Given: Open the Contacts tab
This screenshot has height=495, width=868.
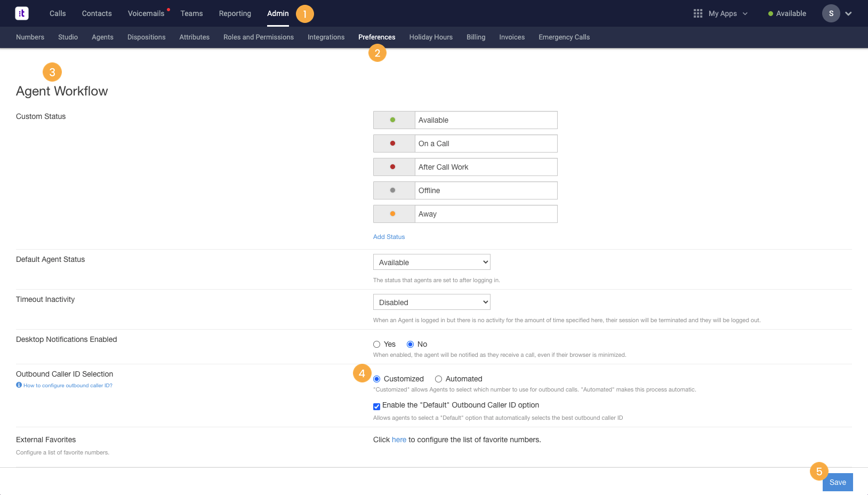Looking at the screenshot, I should point(97,13).
